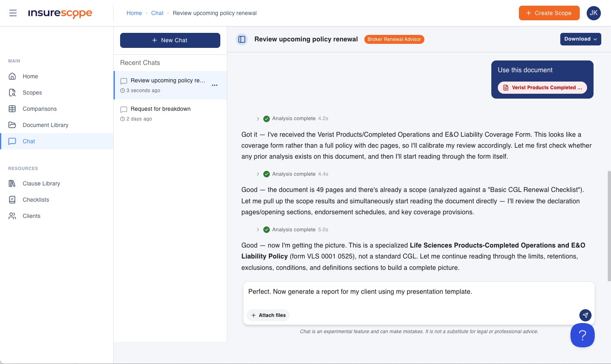Open the Clients section
This screenshot has height=364, width=611.
tap(31, 216)
